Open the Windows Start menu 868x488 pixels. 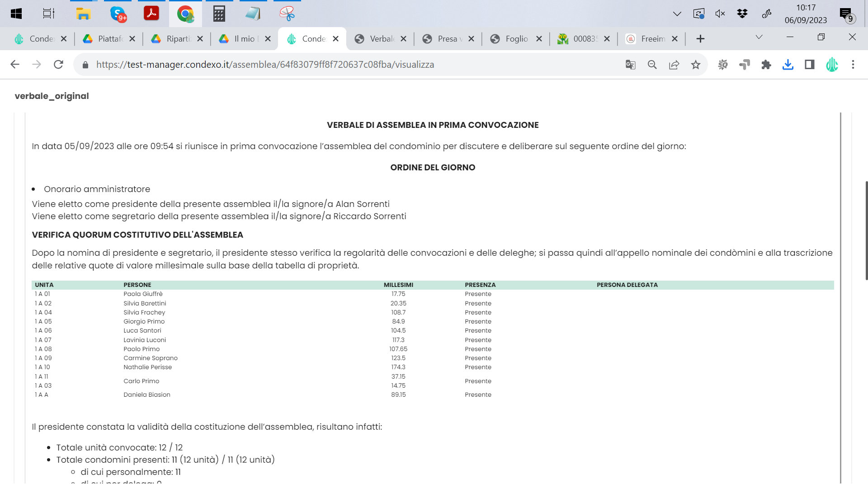point(16,14)
